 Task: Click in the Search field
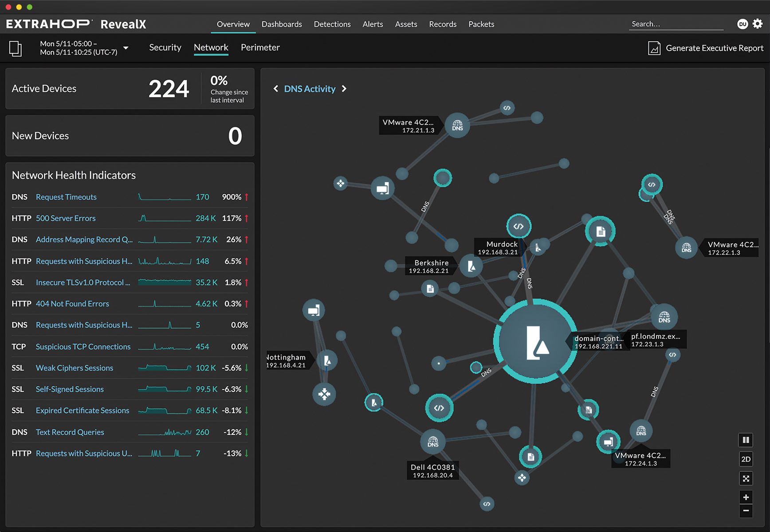pos(676,24)
